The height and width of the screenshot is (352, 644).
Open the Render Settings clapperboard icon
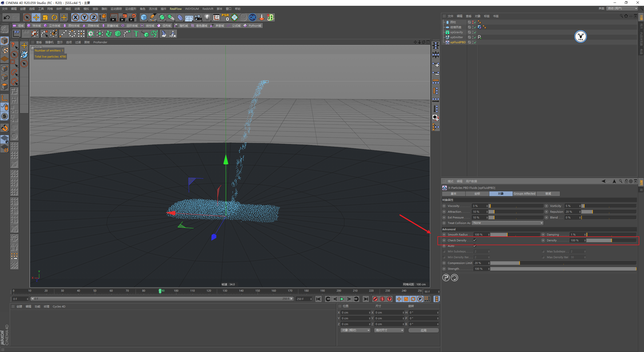coord(132,17)
